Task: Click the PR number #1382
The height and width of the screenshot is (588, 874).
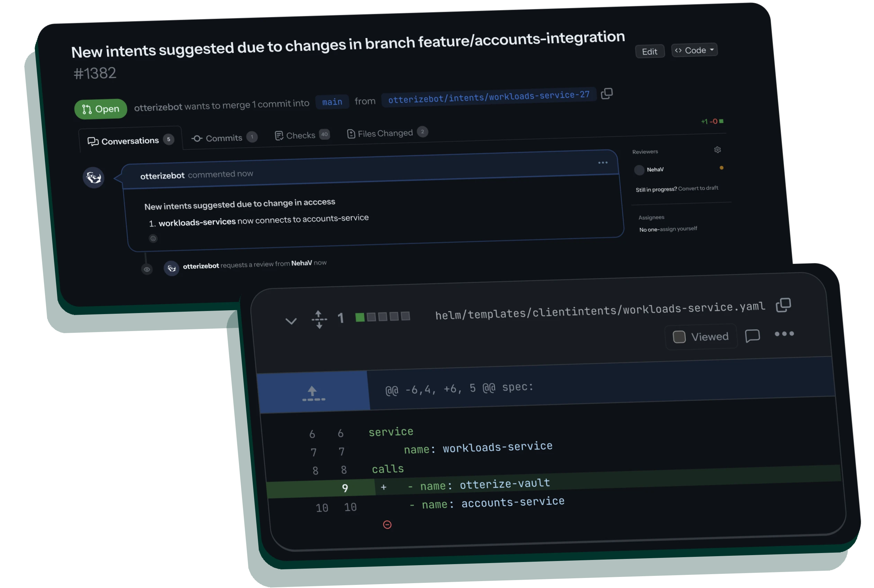Action: 95,73
